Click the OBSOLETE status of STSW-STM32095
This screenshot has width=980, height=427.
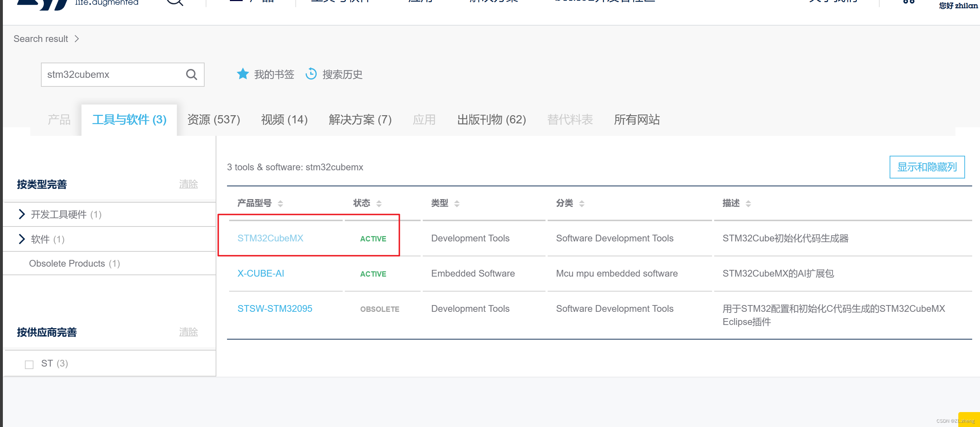pyautogui.click(x=379, y=309)
